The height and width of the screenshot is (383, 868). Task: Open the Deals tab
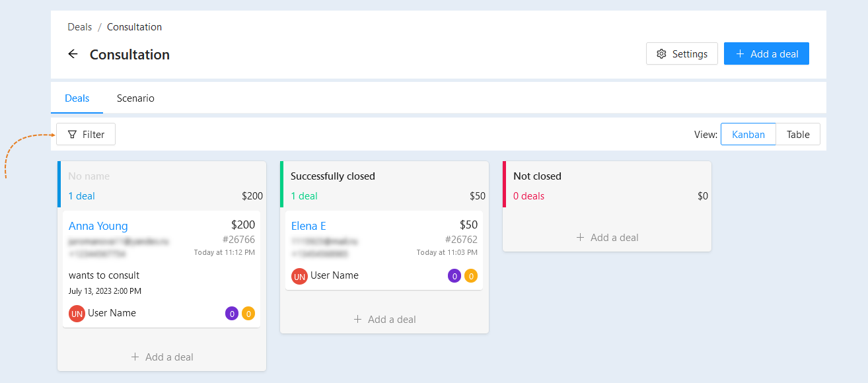[77, 98]
